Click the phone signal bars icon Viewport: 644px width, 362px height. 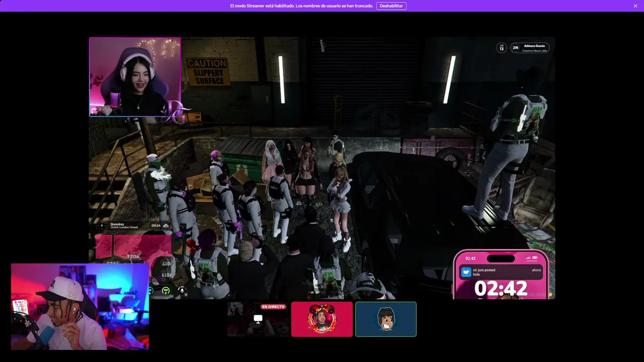(528, 258)
